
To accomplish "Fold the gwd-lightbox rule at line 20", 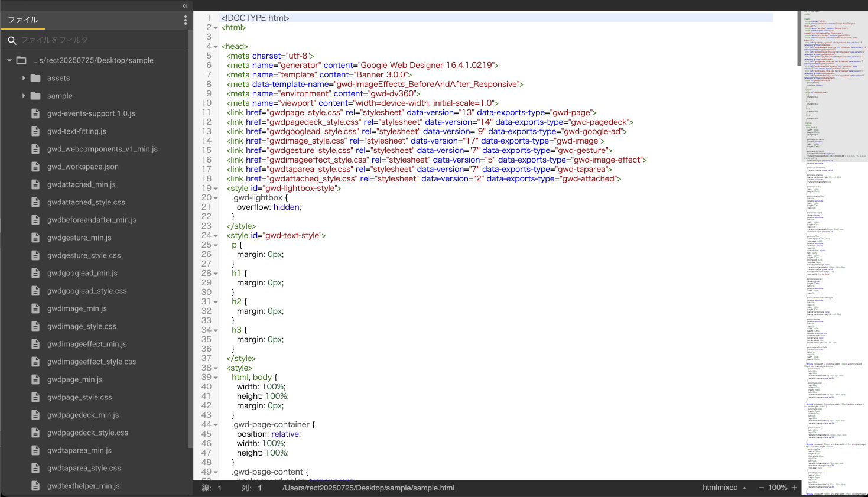I will pos(216,198).
